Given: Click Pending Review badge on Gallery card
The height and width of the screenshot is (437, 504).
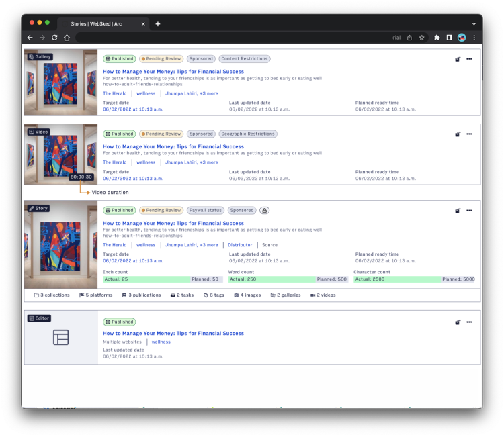Looking at the screenshot, I should 161,59.
